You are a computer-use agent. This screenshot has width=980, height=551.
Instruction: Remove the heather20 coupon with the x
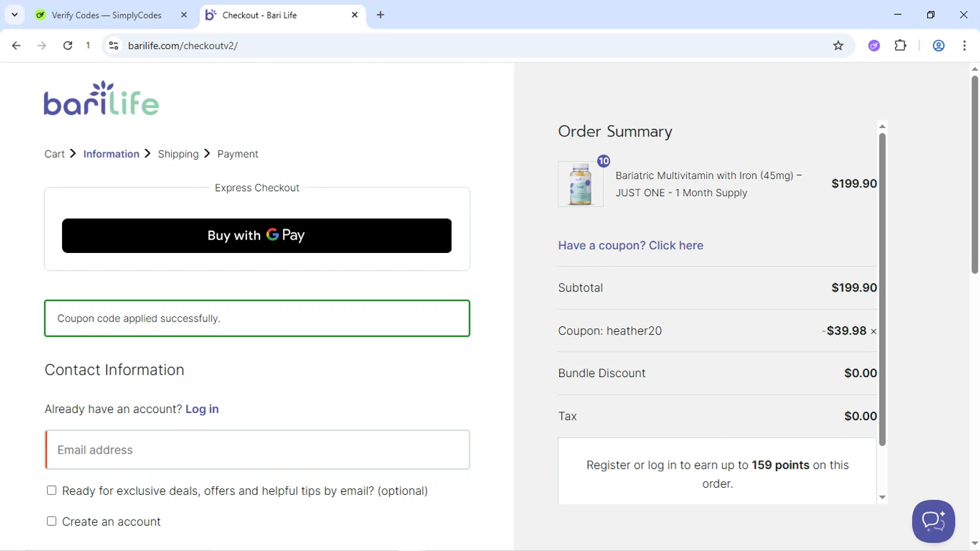[874, 331]
